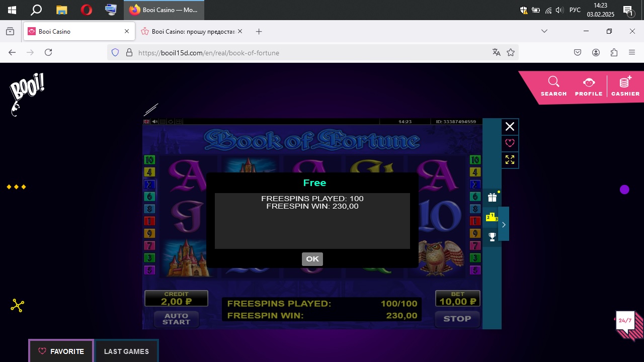Select payline 5 on the left side
Image resolution: width=644 pixels, height=362 pixels.
(x=149, y=270)
